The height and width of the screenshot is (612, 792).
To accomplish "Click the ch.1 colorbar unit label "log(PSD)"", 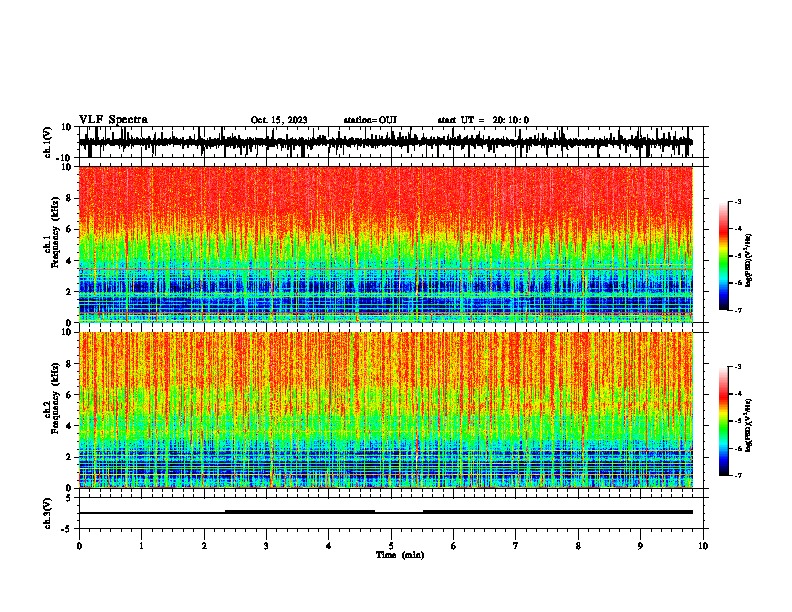I will (x=748, y=261).
